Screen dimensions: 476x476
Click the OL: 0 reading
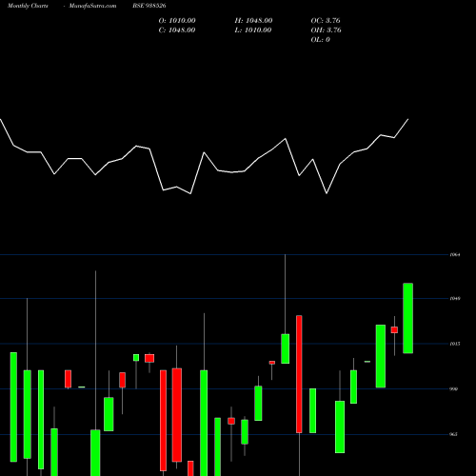321,40
